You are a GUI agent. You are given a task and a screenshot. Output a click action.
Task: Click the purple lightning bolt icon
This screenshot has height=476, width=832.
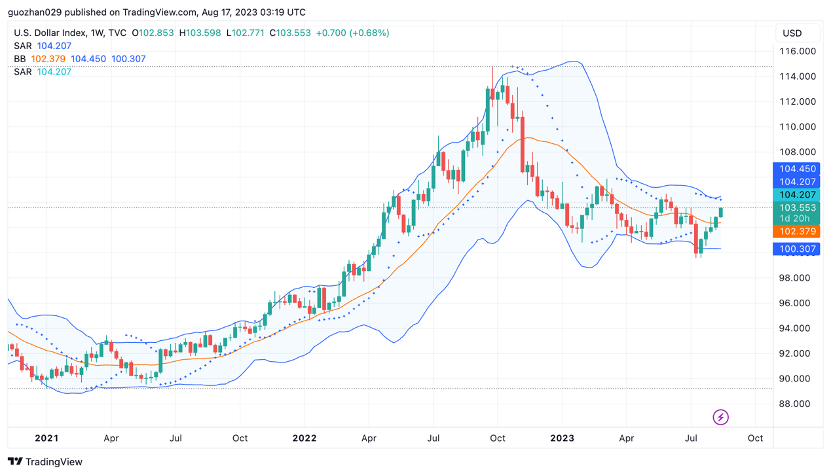720,417
